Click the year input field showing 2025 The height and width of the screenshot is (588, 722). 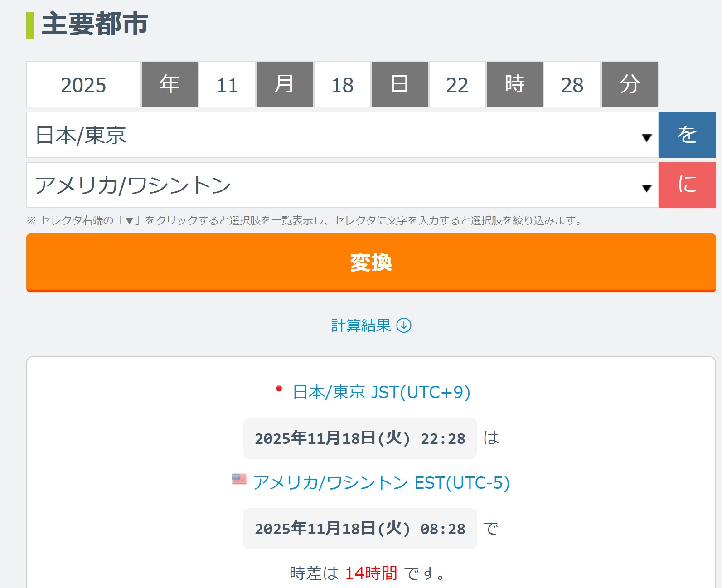pyautogui.click(x=84, y=85)
